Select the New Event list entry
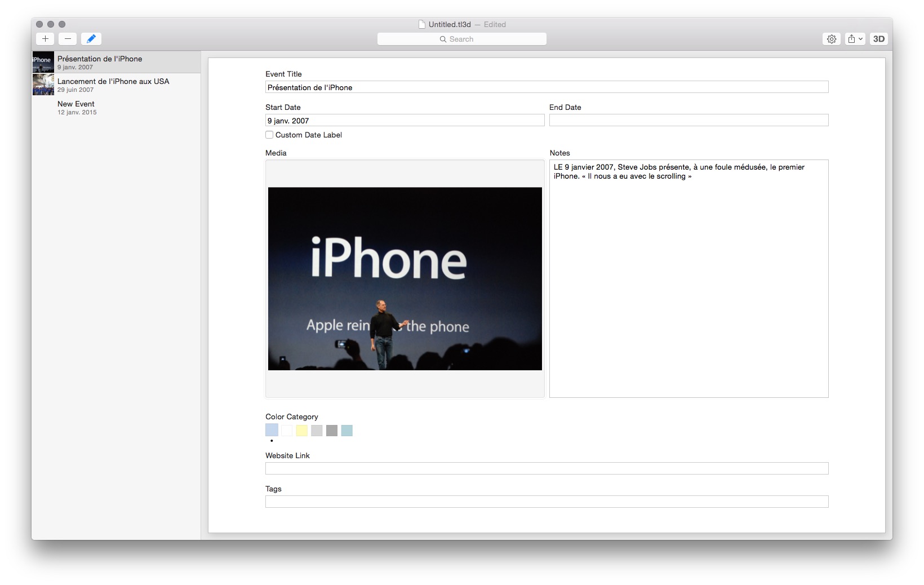The height and width of the screenshot is (585, 924). point(116,107)
